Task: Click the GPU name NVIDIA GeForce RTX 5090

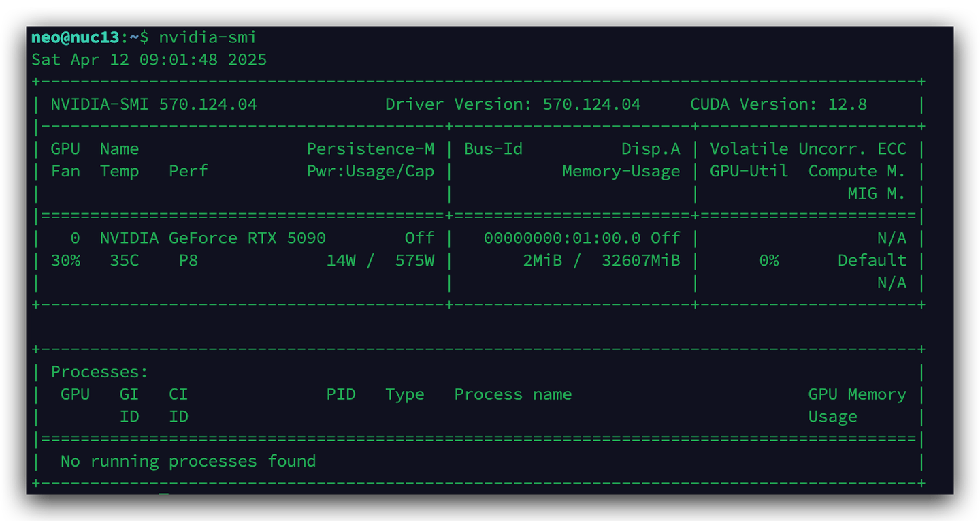Action: [212, 238]
